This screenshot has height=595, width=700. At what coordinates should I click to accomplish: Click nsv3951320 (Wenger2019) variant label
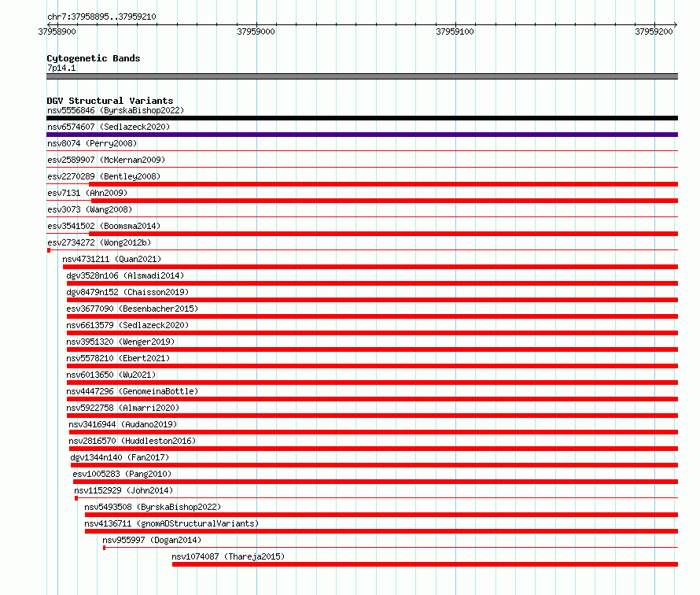click(x=120, y=342)
